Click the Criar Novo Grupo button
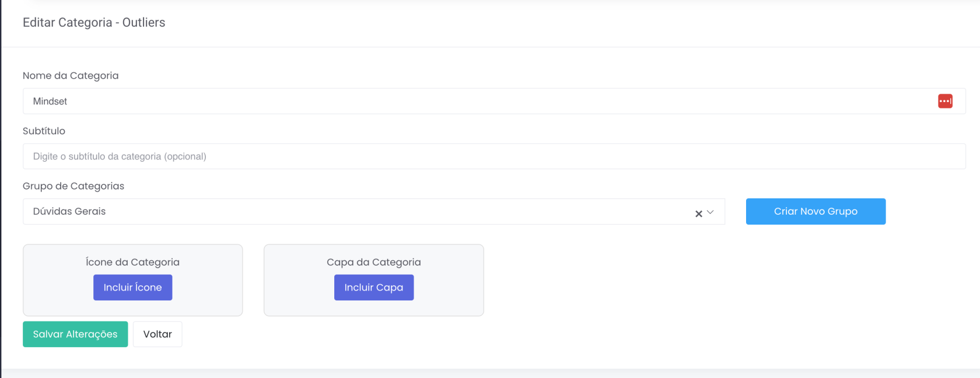Viewport: 980px width, 378px height. (x=815, y=211)
